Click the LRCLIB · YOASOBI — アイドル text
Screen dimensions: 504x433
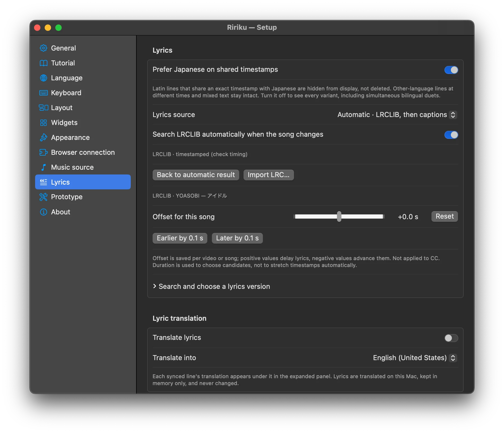tap(190, 196)
